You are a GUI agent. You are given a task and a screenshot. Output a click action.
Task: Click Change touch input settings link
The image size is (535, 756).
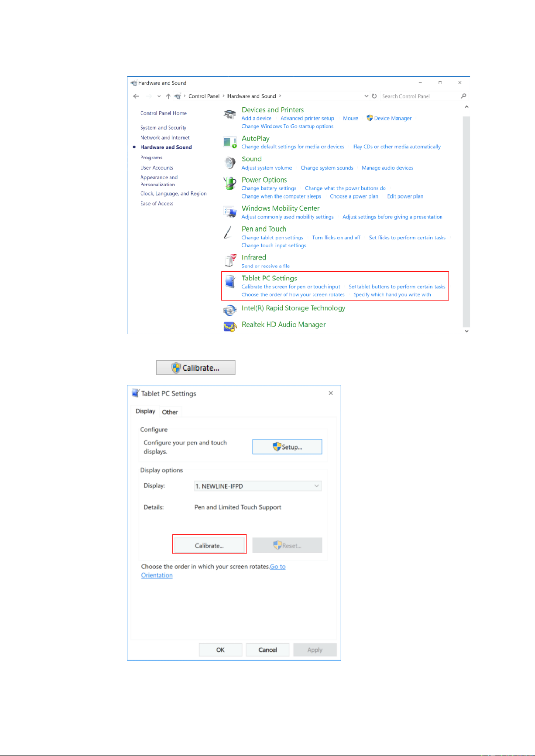[x=274, y=245]
